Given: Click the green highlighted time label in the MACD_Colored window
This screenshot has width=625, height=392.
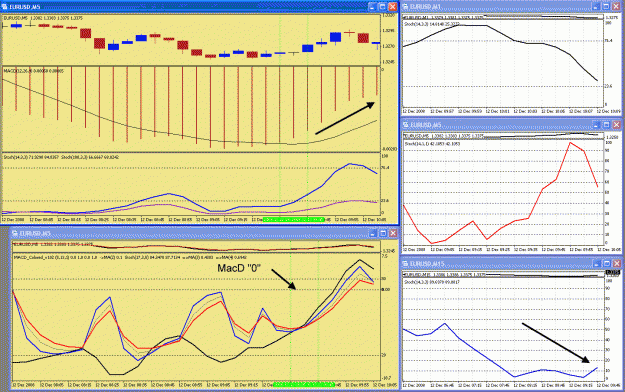Looking at the screenshot, I should click(x=304, y=385).
